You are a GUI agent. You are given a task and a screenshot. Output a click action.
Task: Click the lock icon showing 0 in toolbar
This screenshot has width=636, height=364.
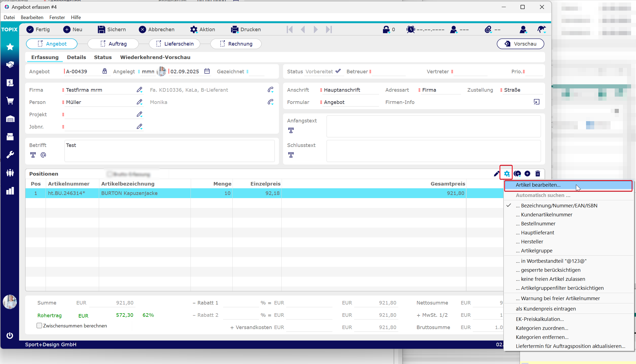coord(386,29)
